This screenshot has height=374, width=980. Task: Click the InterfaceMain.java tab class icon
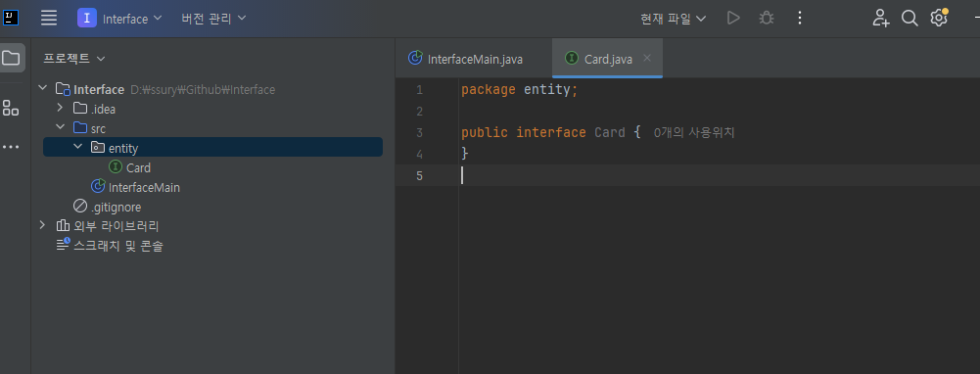(x=415, y=58)
